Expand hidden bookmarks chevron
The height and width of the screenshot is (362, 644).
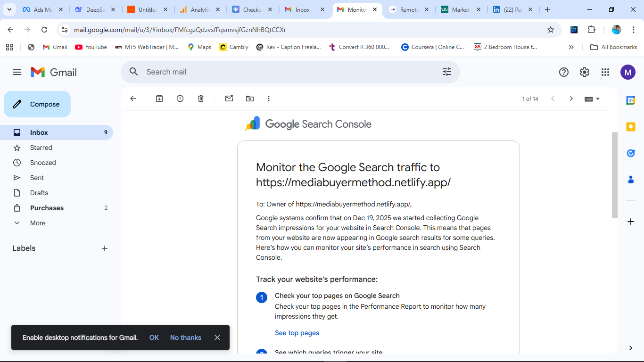click(x=571, y=47)
